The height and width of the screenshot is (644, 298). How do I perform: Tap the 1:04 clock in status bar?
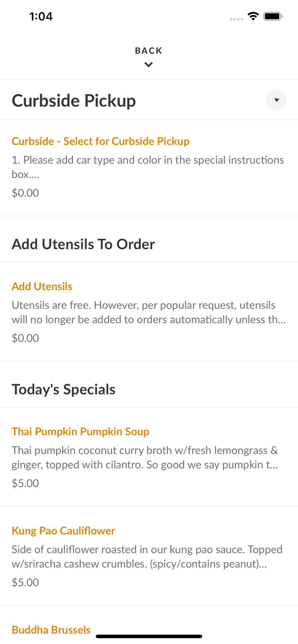[41, 16]
